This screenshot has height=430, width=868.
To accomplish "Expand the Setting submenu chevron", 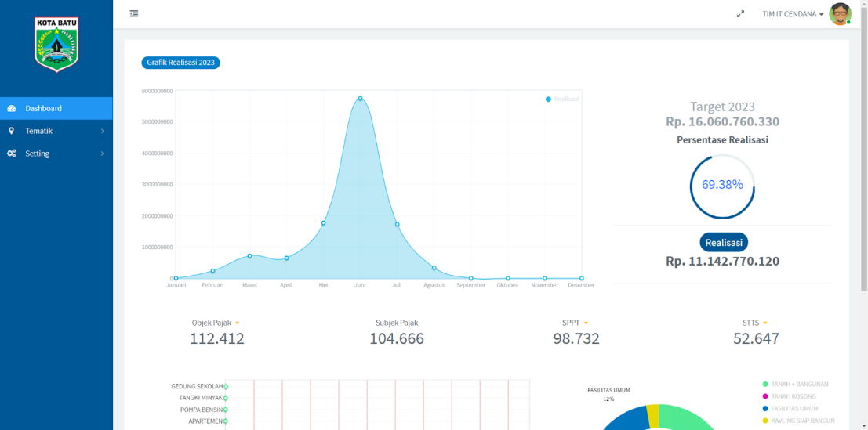I will (102, 154).
